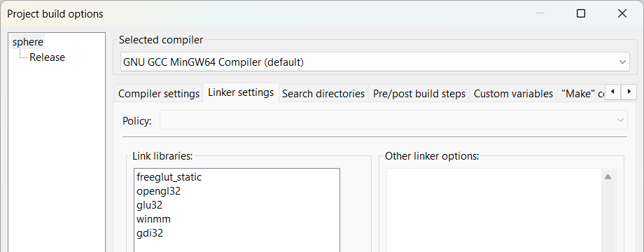Switch to Compiler settings tab
The height and width of the screenshot is (252, 644).
click(x=158, y=94)
